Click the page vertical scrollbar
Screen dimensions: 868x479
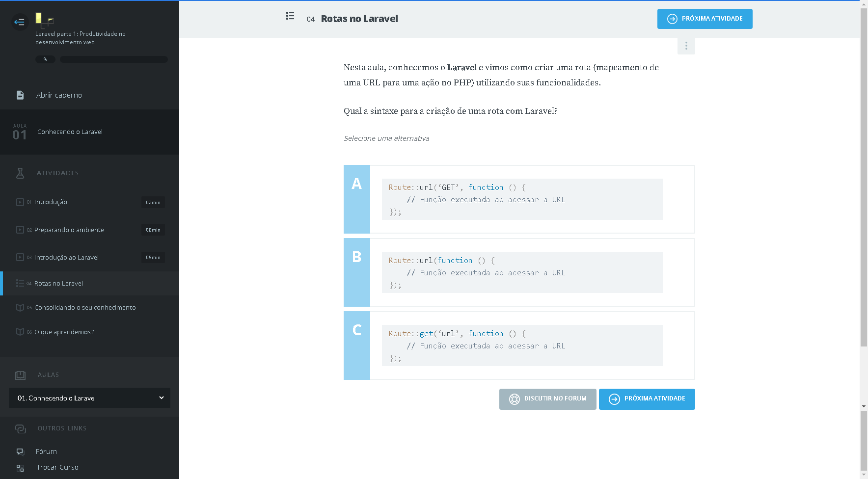pyautogui.click(x=864, y=196)
